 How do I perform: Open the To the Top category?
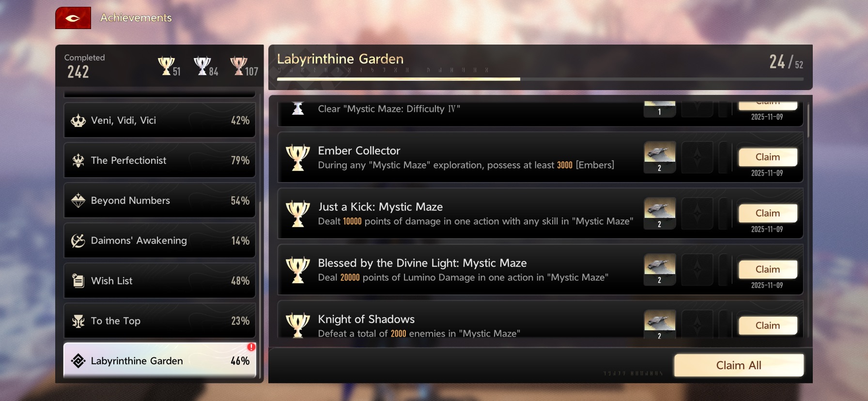[x=159, y=321]
